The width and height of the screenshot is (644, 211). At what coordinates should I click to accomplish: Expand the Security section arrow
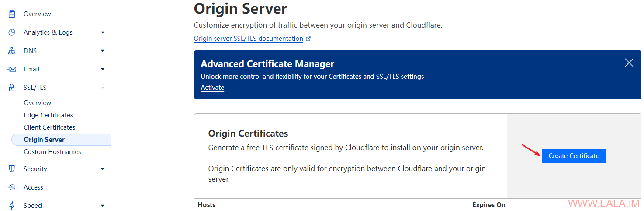(103, 169)
